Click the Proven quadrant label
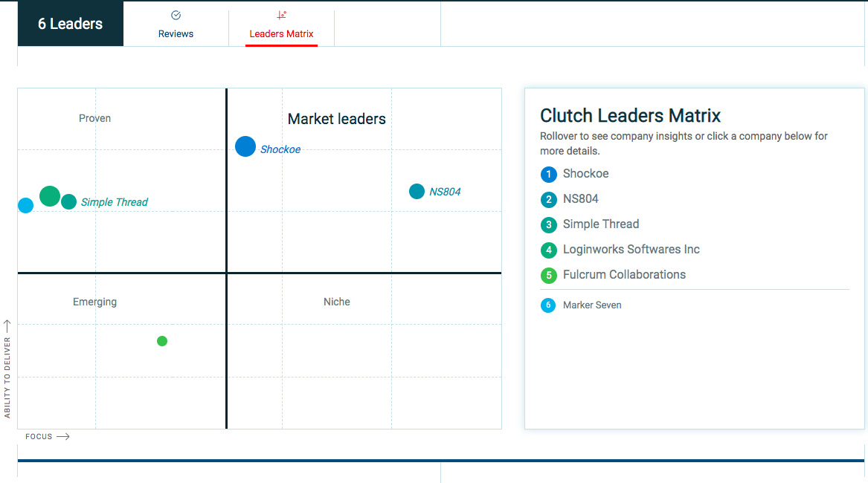The height and width of the screenshot is (483, 868). pyautogui.click(x=94, y=118)
